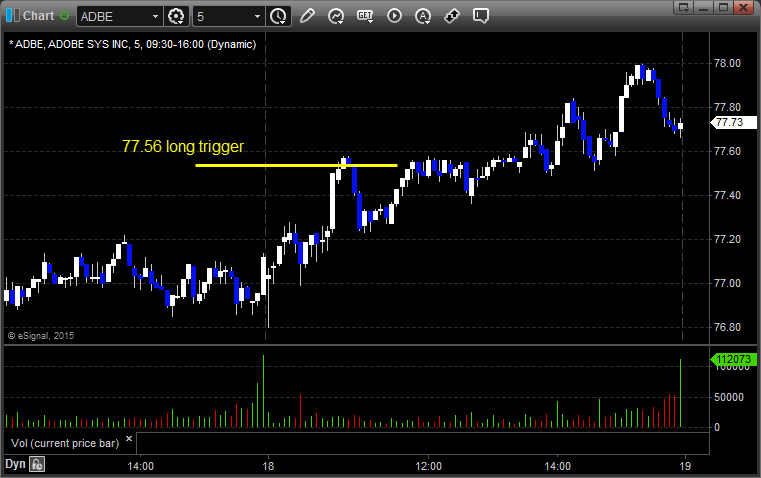Click the 76.80 price axis label

click(727, 328)
